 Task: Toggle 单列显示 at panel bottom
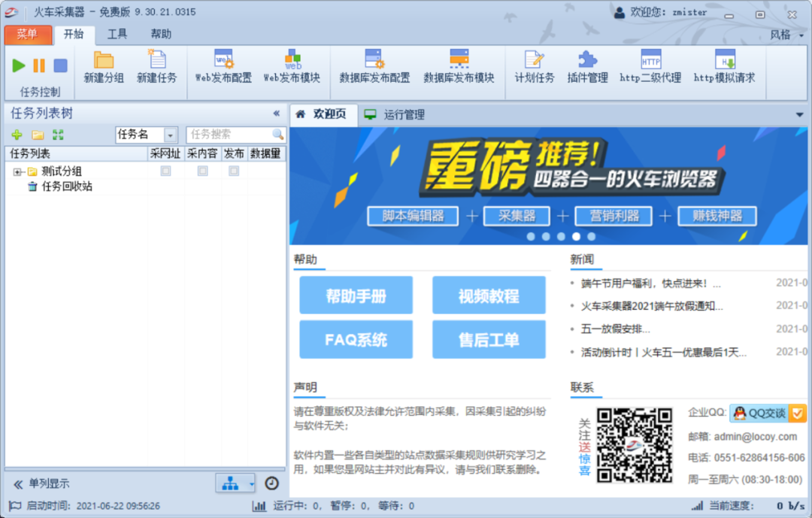[41, 484]
